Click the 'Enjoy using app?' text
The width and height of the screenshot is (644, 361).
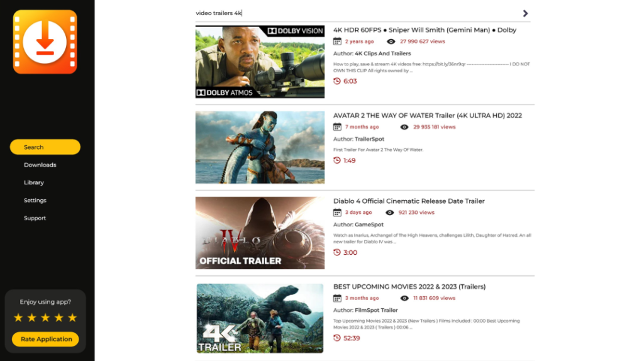click(45, 302)
